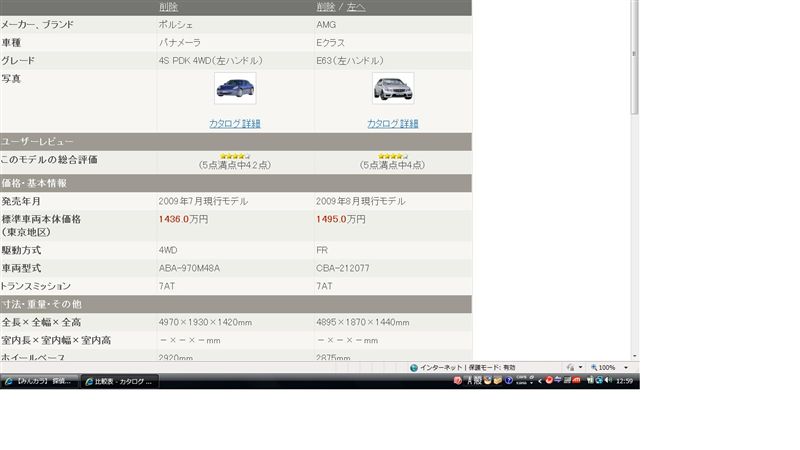Click the price 1436.0万円
Viewport: 800px width, 450px height.
pyautogui.click(x=183, y=219)
